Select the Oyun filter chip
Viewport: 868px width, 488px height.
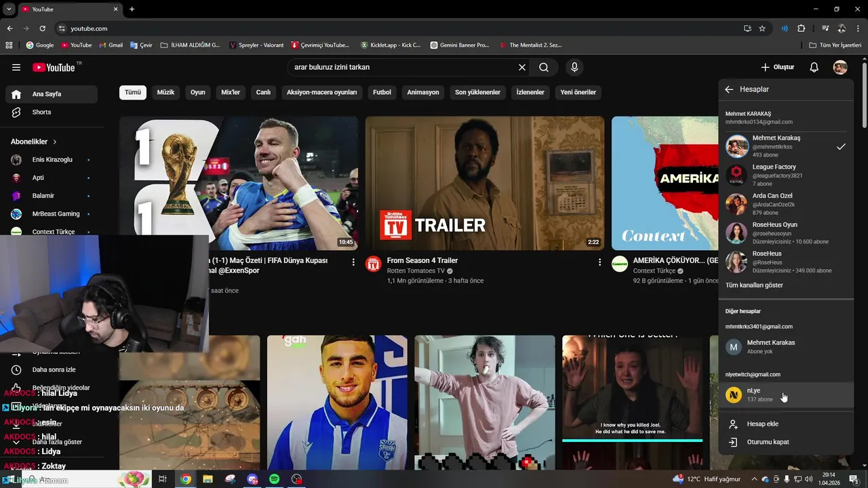(198, 92)
